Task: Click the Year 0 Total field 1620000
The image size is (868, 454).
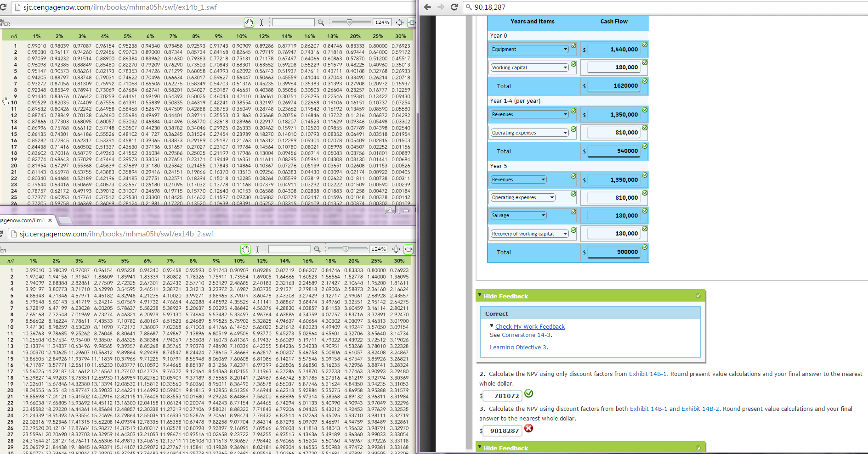Action: tap(614, 86)
